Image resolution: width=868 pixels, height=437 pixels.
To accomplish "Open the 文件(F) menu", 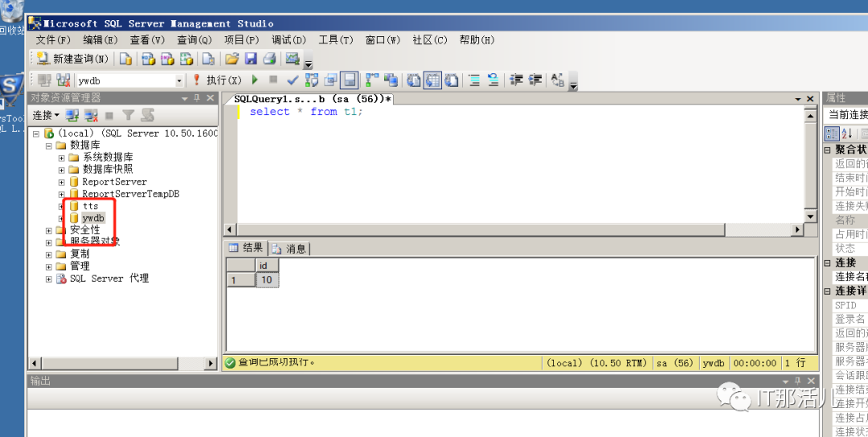I will tap(53, 40).
